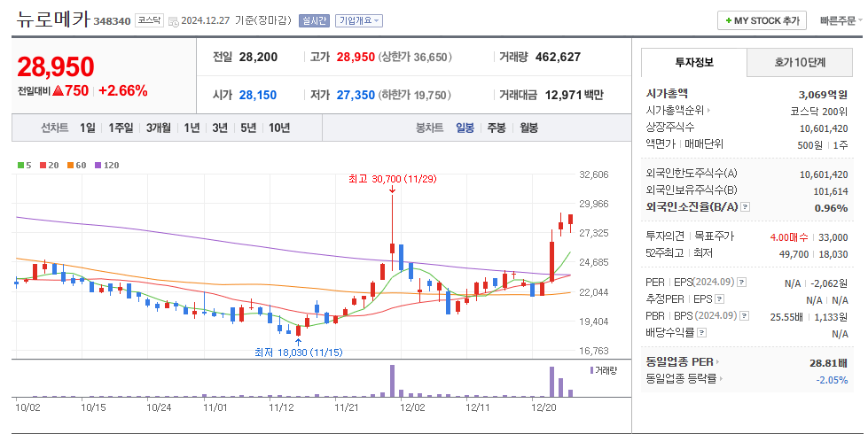
Task: Click the 시가총액 value 3,069억원
Action: 823,95
